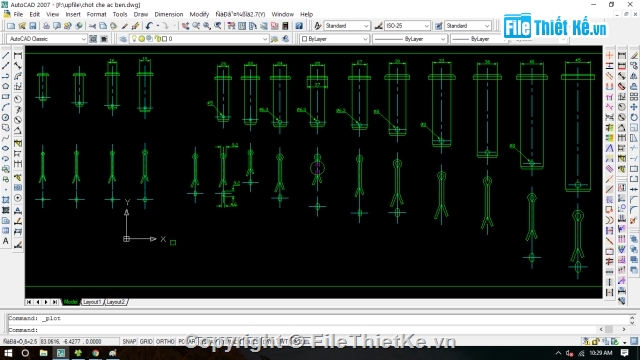
Task: Click command window scrollbar down arrow
Action: coord(632,322)
